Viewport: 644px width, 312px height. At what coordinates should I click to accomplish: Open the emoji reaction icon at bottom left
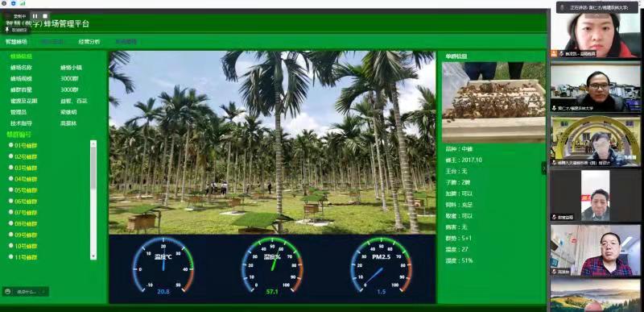point(7,292)
